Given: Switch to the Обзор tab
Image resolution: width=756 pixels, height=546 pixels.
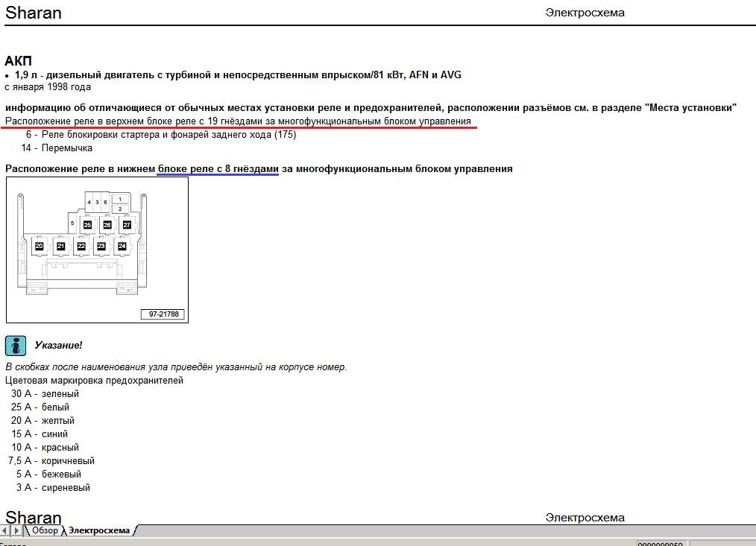Looking at the screenshot, I should 45,530.
